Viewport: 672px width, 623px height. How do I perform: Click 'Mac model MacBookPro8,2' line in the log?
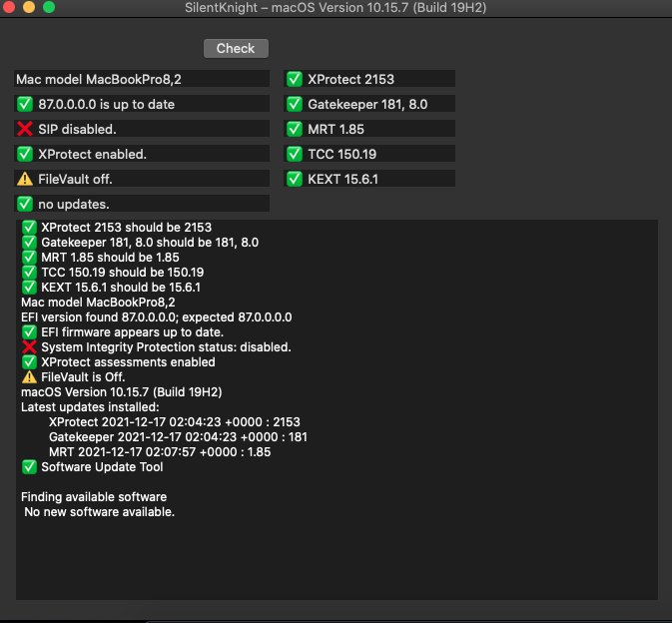point(98,303)
